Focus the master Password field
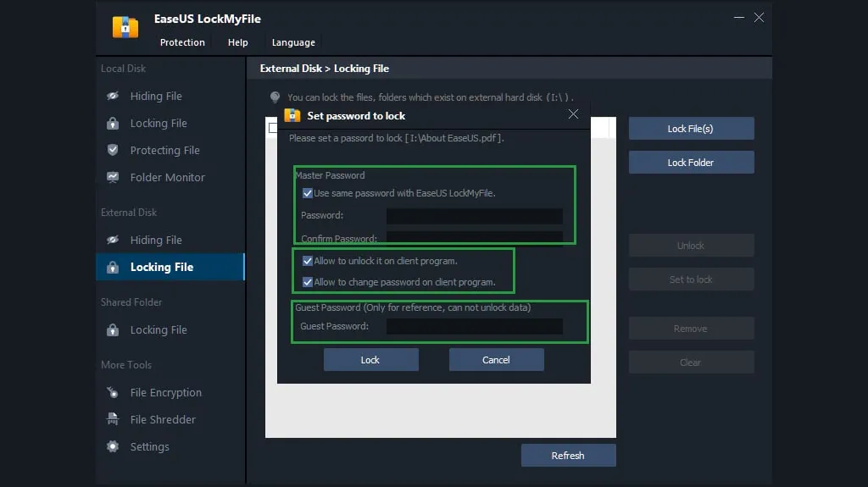The image size is (868, 487). click(x=475, y=215)
